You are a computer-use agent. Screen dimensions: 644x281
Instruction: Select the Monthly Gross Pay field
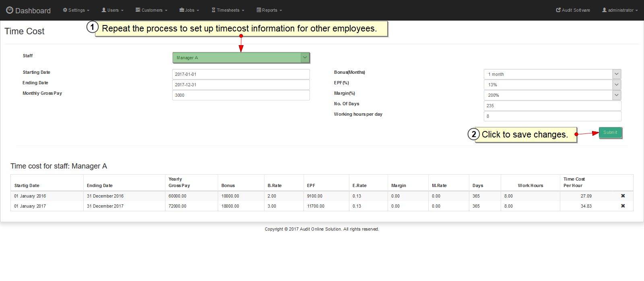pyautogui.click(x=241, y=95)
